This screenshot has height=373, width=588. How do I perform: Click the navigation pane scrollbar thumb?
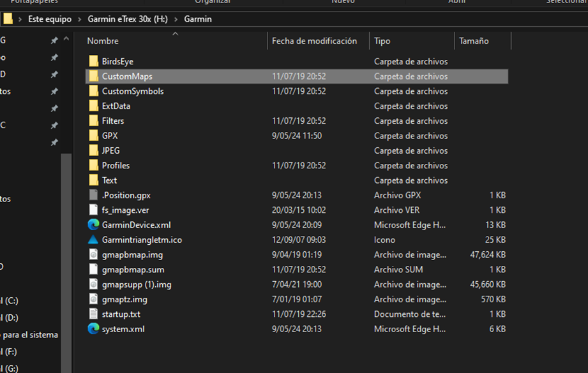(x=66, y=262)
